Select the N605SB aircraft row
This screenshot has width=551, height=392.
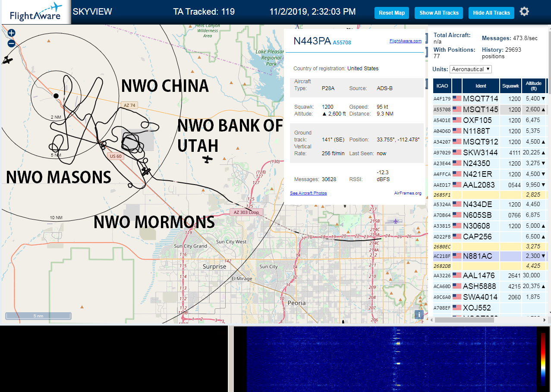490,215
